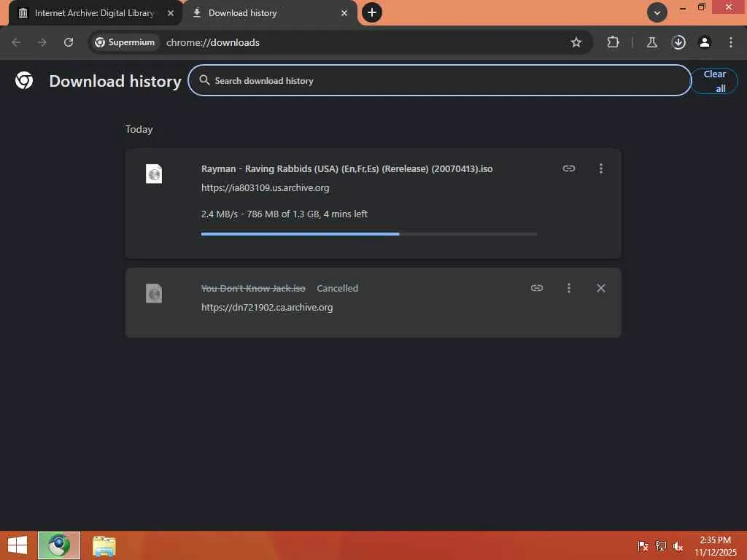Click the You Don't Know Jack.iso name
Image resolution: width=747 pixels, height=560 pixels.
[253, 288]
